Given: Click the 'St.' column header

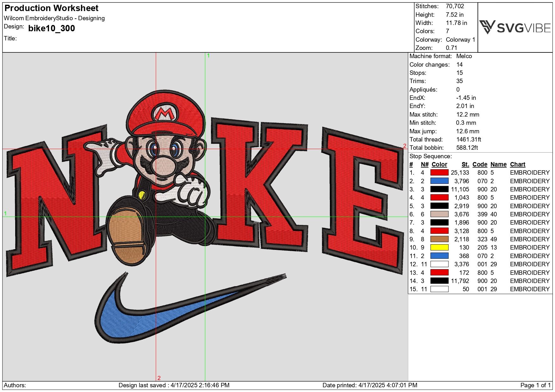Looking at the screenshot, I should click(465, 164).
